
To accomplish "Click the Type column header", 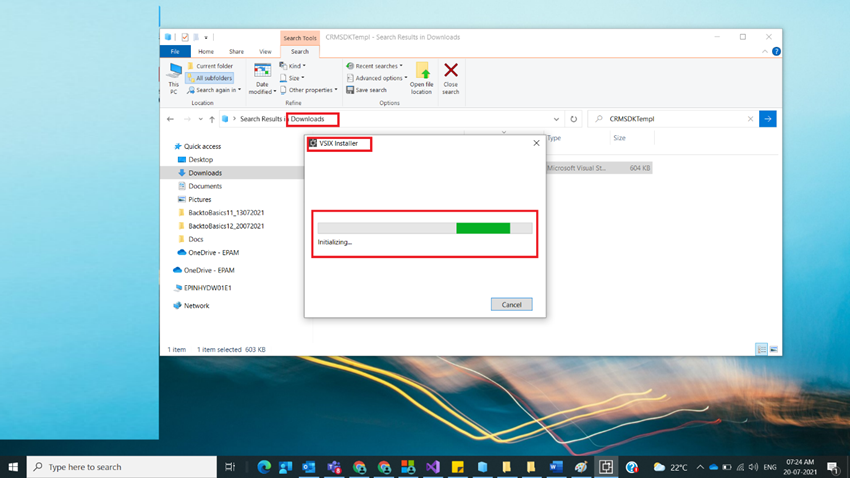I will point(554,138).
